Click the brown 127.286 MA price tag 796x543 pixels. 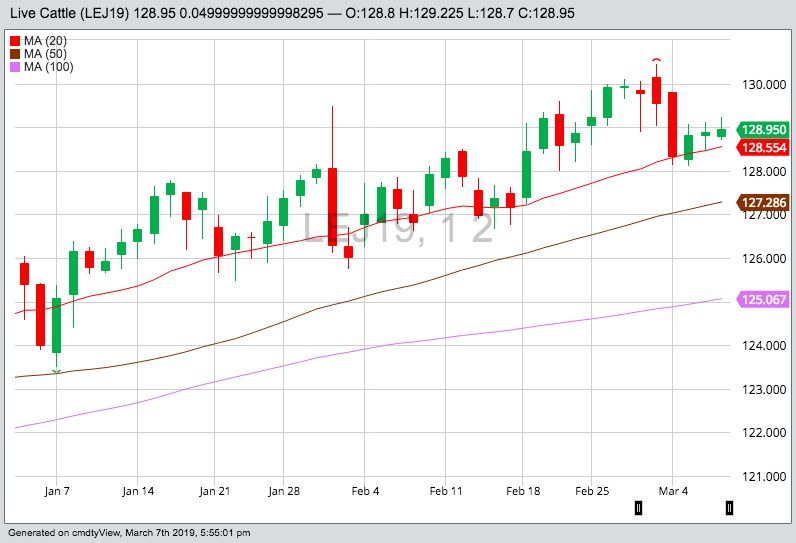[763, 203]
